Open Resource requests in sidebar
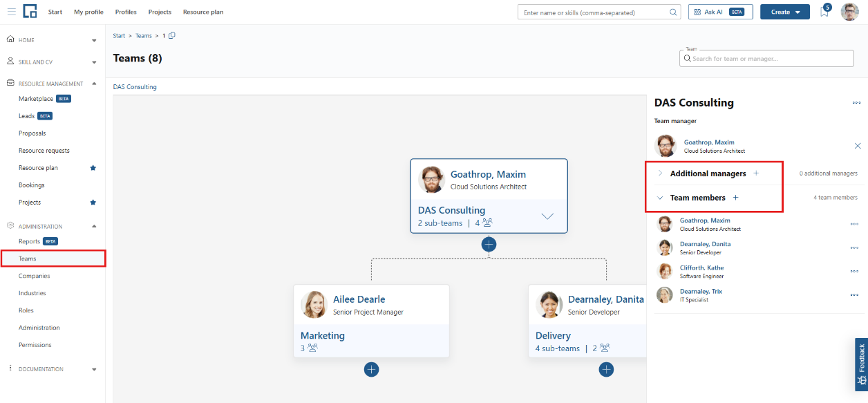 pyautogui.click(x=44, y=151)
